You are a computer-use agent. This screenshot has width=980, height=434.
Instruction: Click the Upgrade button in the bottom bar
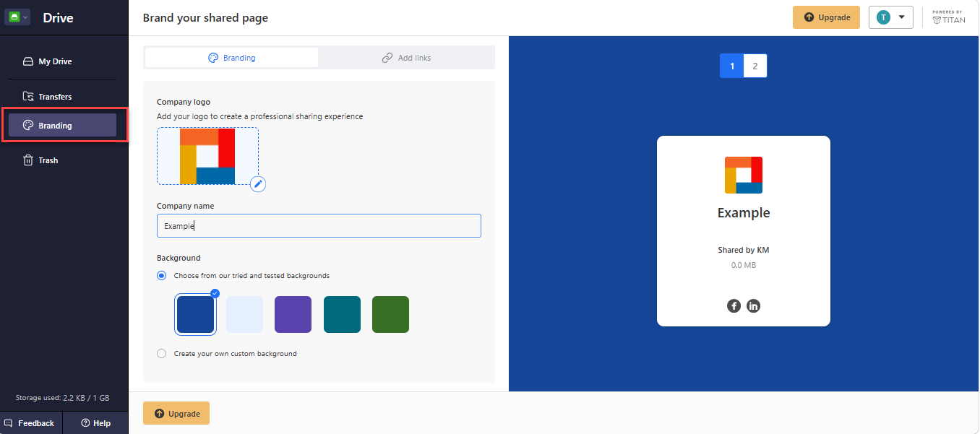176,414
